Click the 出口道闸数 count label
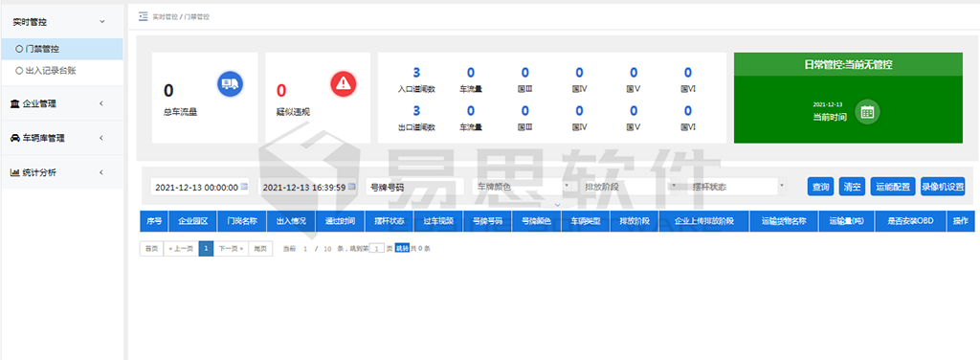Screen dimensions: 980x360 click(416, 127)
